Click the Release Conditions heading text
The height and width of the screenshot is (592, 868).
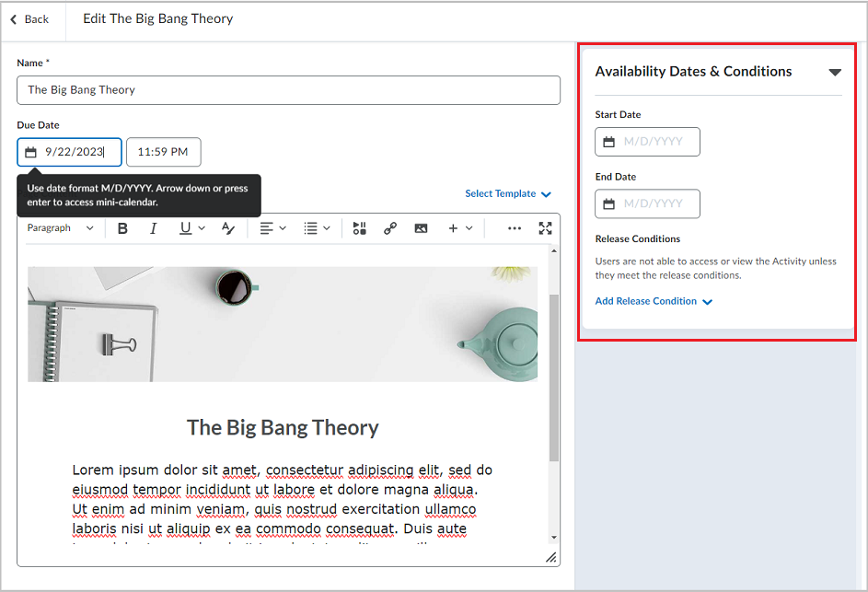(638, 239)
